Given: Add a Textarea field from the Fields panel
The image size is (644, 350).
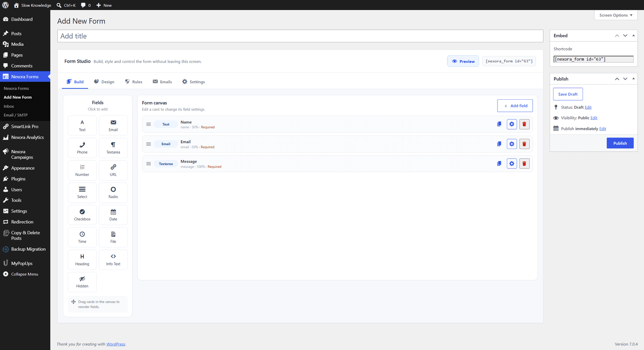Looking at the screenshot, I should click(113, 148).
